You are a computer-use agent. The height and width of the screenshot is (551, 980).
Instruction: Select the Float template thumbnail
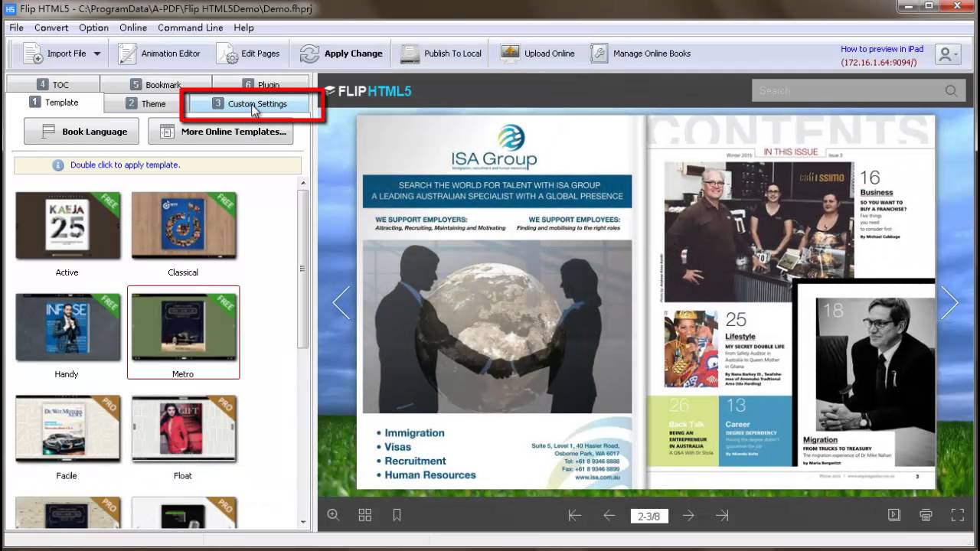184,429
